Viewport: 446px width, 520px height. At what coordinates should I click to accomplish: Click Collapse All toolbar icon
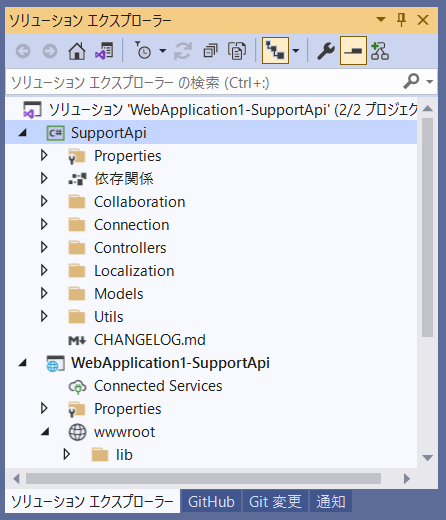[210, 51]
